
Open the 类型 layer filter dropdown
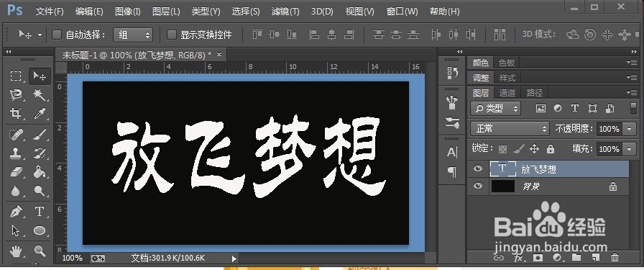point(496,108)
